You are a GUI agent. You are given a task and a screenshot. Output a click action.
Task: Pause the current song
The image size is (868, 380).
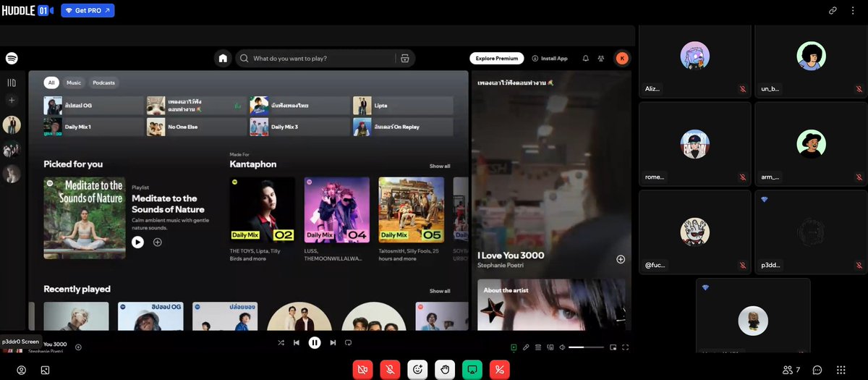click(x=315, y=342)
